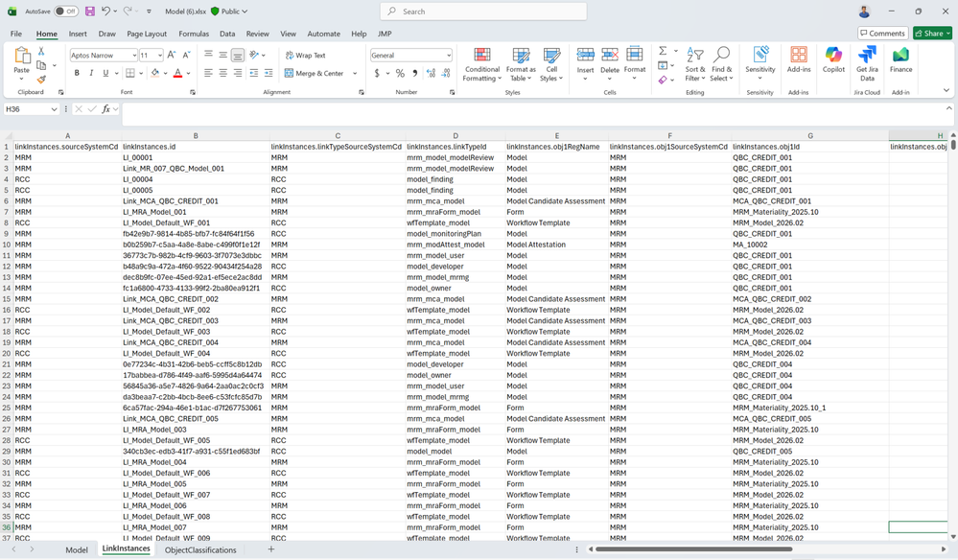The width and height of the screenshot is (958, 560).
Task: Launch Copilot from the ribbon
Action: pyautogui.click(x=833, y=59)
